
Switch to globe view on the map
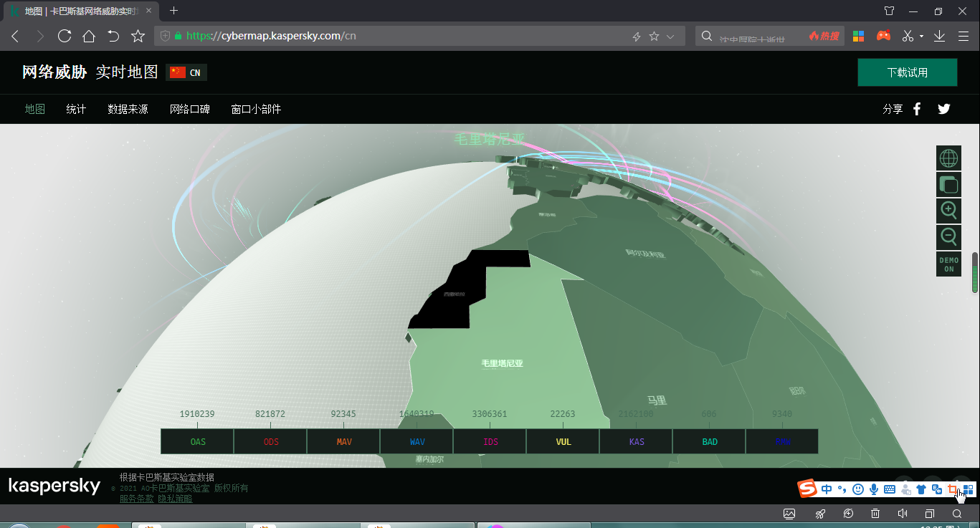948,158
